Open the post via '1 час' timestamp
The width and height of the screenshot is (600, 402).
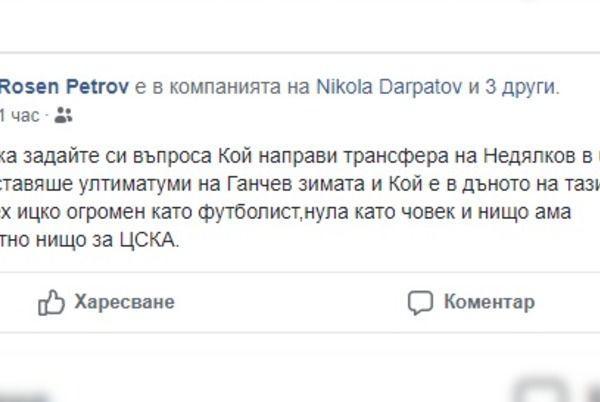20,116
